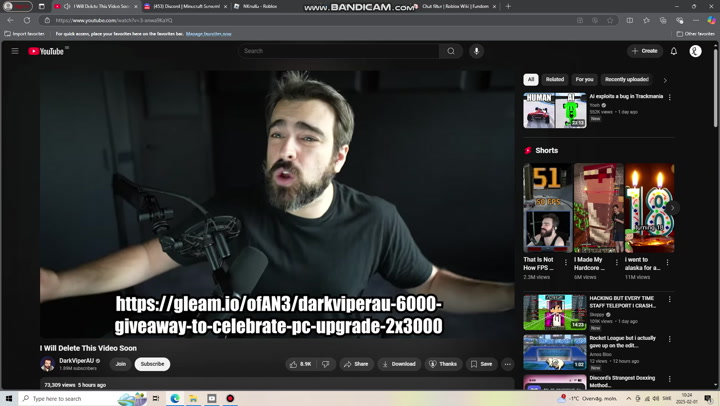
Task: Select the Related filter chip
Action: [555, 79]
